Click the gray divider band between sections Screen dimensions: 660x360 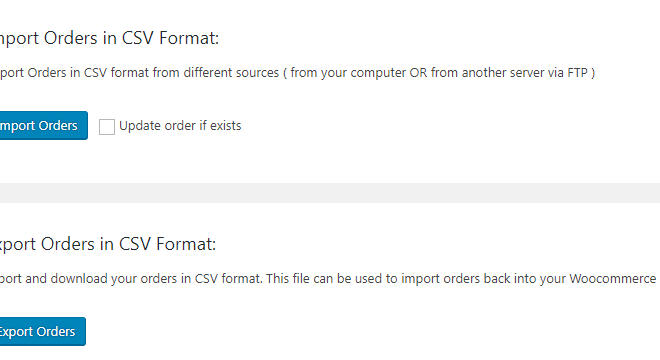(330, 193)
